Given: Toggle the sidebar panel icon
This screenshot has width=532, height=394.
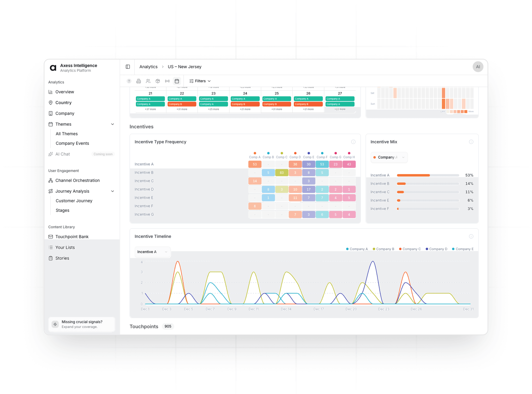Looking at the screenshot, I should coord(128,67).
